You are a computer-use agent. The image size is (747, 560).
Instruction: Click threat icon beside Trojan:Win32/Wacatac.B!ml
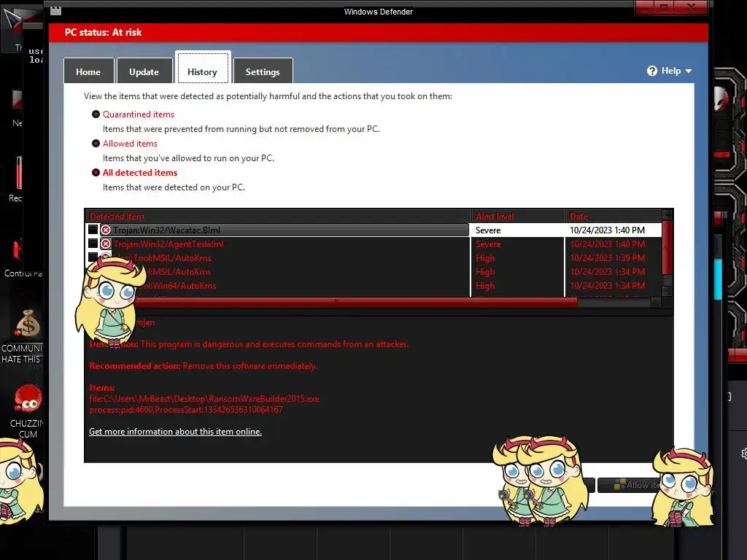pyautogui.click(x=106, y=230)
